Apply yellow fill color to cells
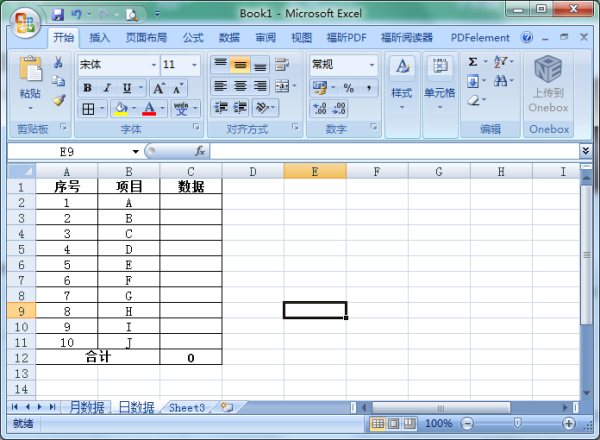This screenshot has height=440, width=600. [x=121, y=109]
